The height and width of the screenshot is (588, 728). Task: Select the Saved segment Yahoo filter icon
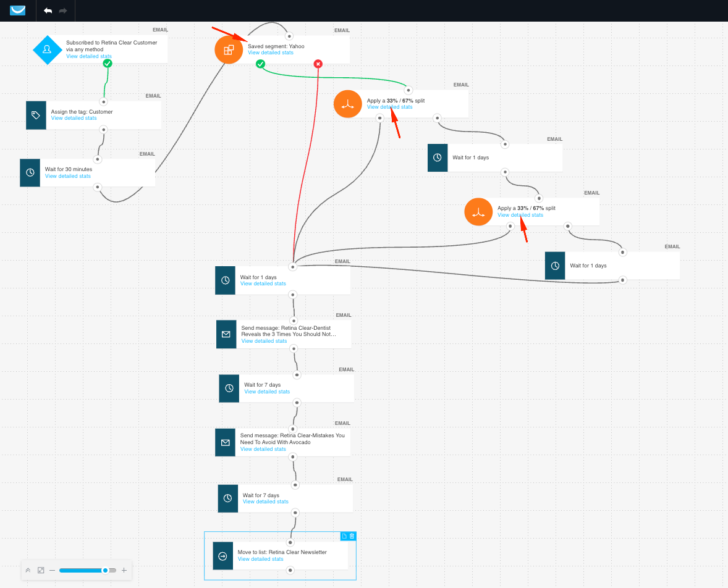point(229,49)
